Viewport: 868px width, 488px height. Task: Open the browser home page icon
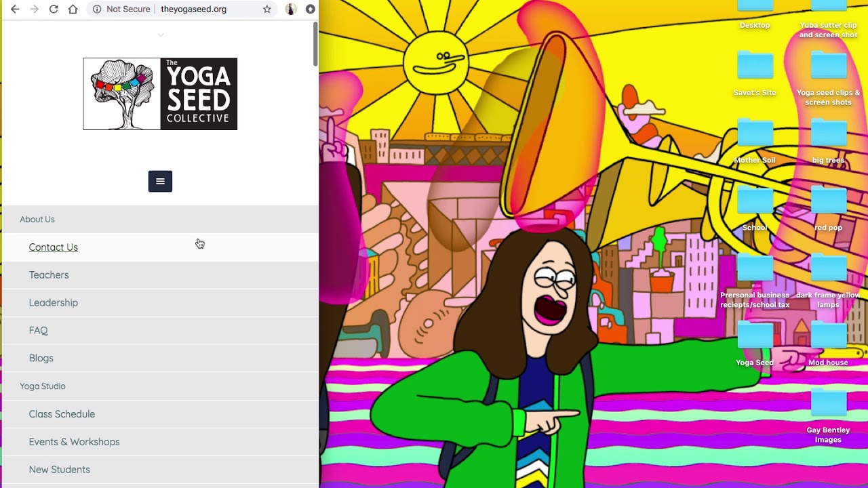click(x=73, y=9)
